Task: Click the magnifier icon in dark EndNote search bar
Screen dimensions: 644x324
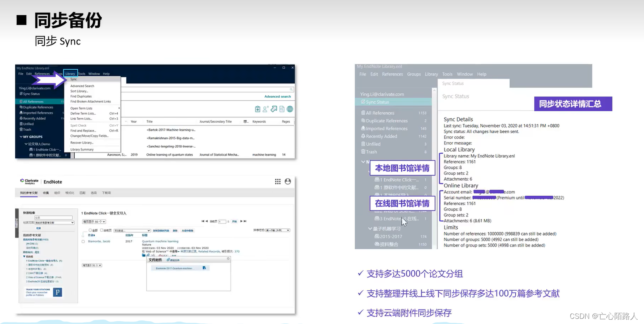Action: pos(291,89)
